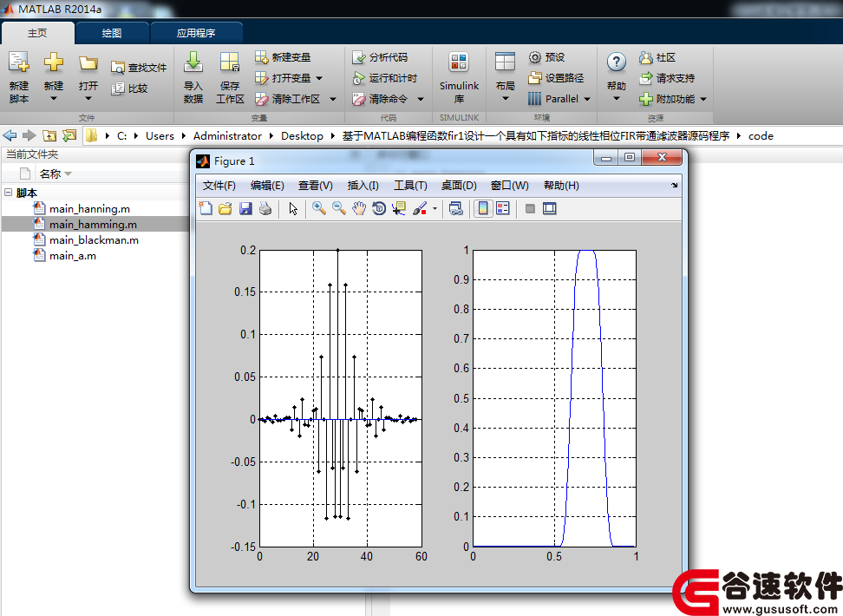Viewport: 843px width, 616px height.
Task: Click Find Files (查找文件) button
Action: tap(139, 68)
